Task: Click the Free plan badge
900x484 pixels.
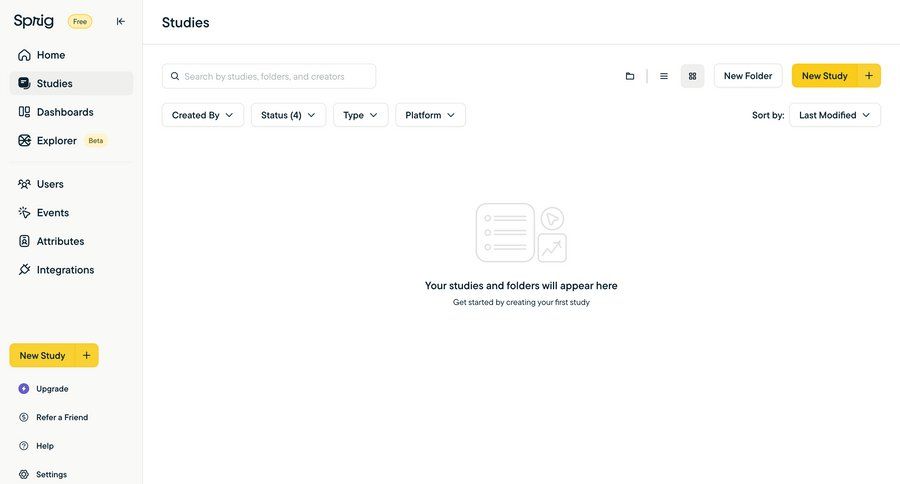Action: click(80, 21)
